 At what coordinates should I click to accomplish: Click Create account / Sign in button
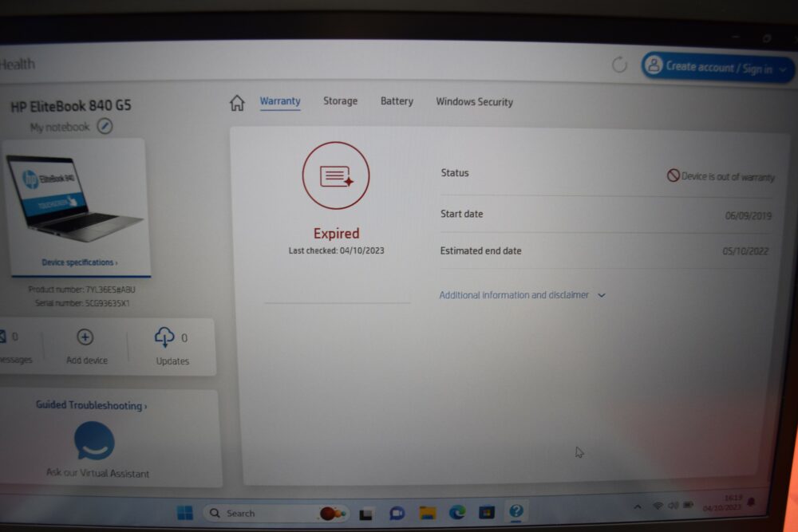[717, 67]
